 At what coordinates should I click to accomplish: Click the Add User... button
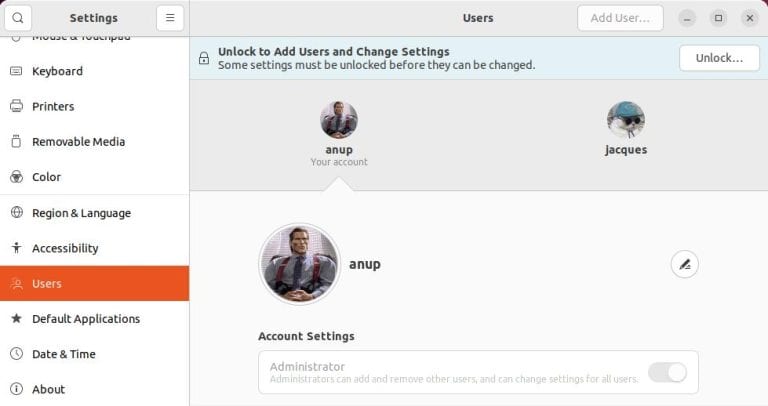click(620, 18)
